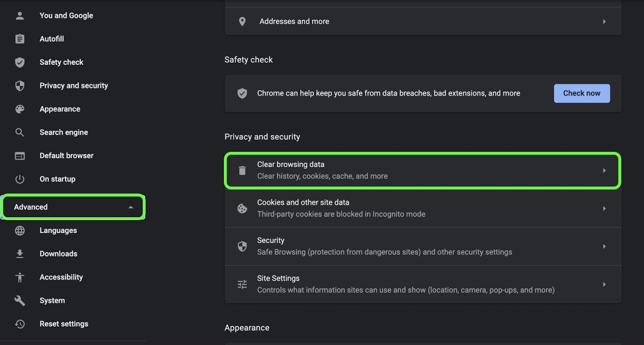Viewport: 644px width, 345px height.
Task: Click the Check now button
Action: (582, 93)
